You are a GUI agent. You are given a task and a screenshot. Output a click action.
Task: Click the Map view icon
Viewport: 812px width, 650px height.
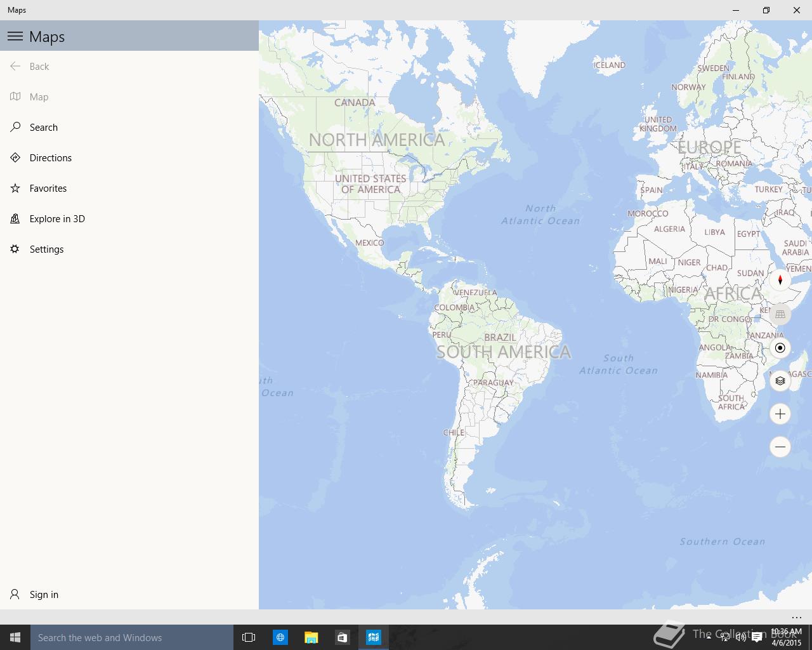[15, 96]
